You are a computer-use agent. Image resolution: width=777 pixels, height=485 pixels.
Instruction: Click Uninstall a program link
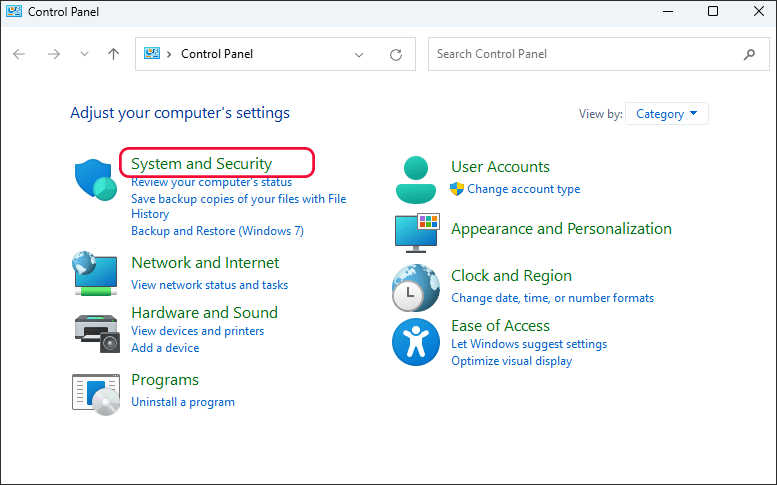point(183,402)
